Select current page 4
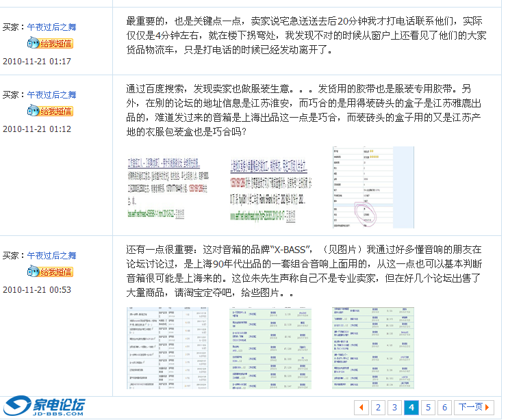The height and width of the screenshot is (420, 508). (411, 408)
